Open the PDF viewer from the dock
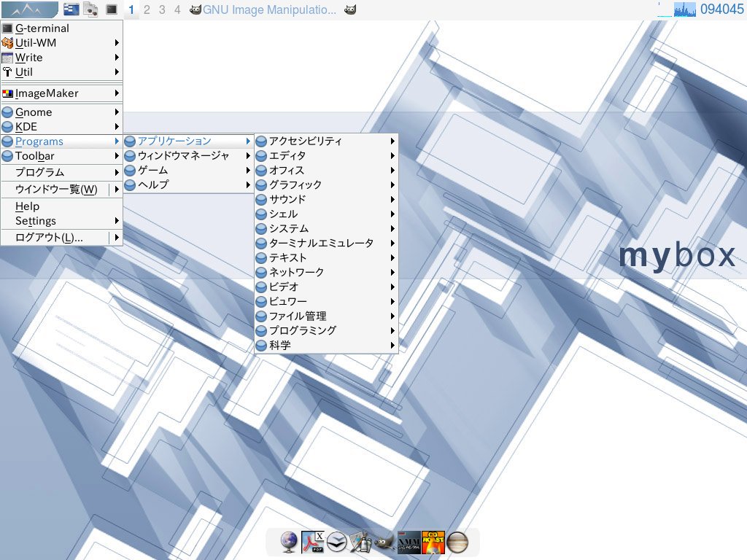This screenshot has height=560, width=747. pyautogui.click(x=311, y=543)
